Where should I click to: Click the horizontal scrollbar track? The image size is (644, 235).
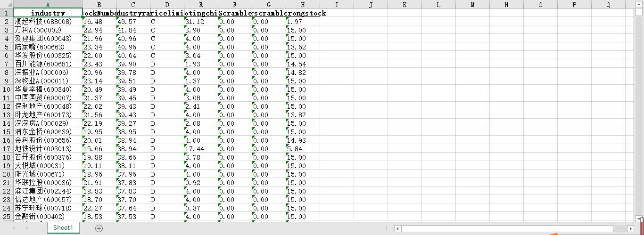click(514, 228)
